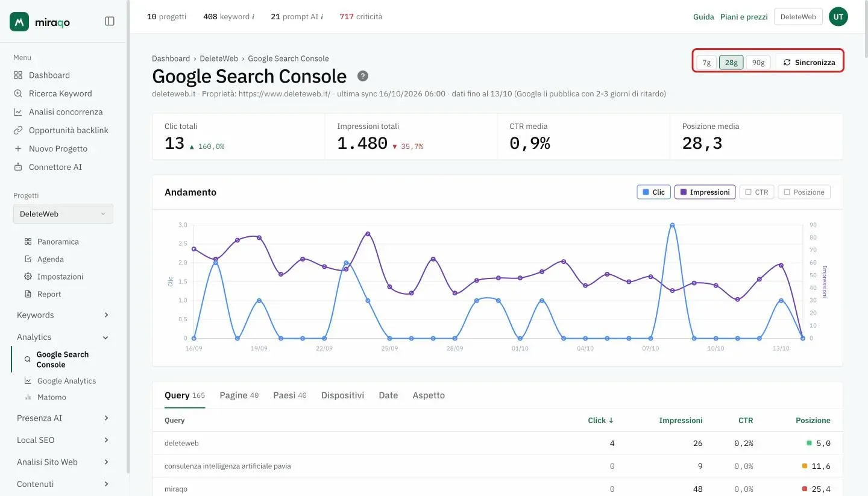Click the Nuovo Progetto plus icon
Screen dimensions: 868x496
18,149
